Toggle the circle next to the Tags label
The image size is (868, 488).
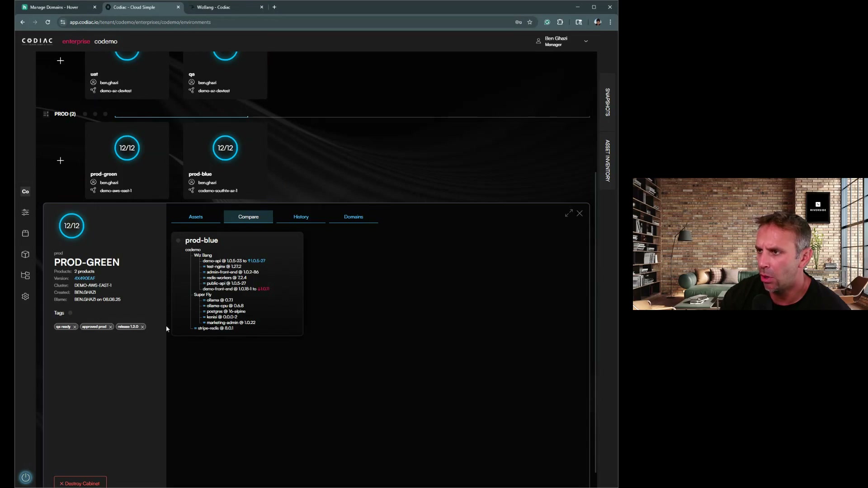(70, 313)
